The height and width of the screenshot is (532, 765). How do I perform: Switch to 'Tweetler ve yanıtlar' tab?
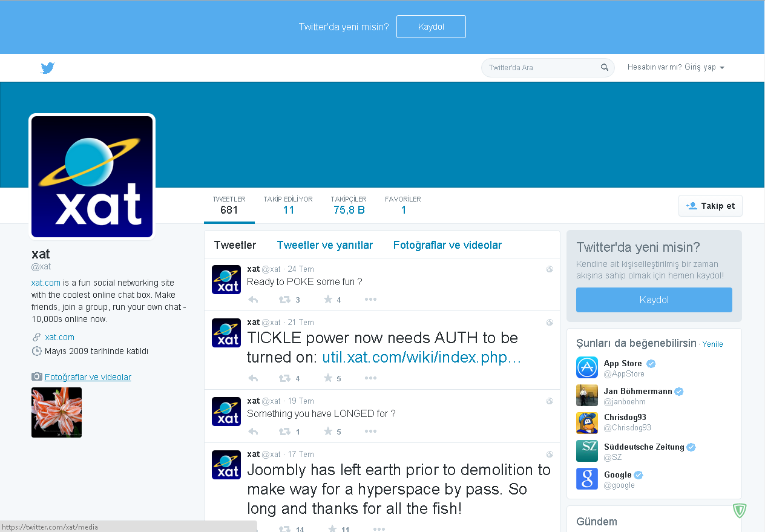[x=325, y=245]
